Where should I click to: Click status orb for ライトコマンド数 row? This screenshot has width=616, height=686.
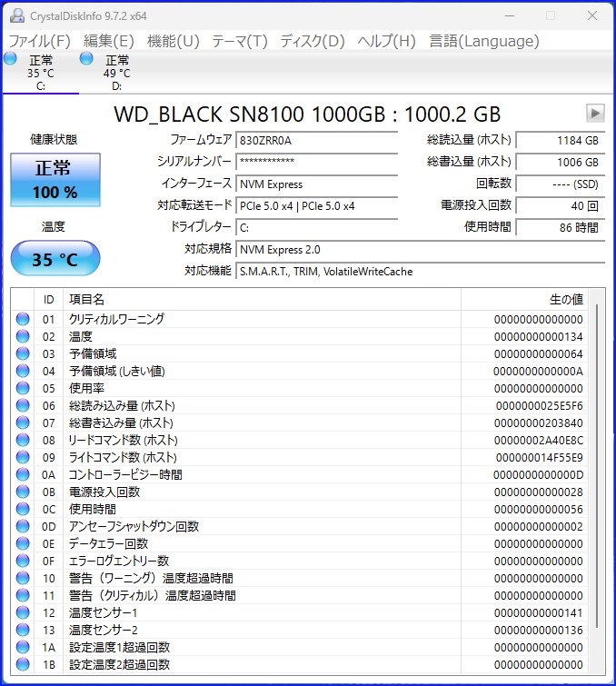coord(23,457)
